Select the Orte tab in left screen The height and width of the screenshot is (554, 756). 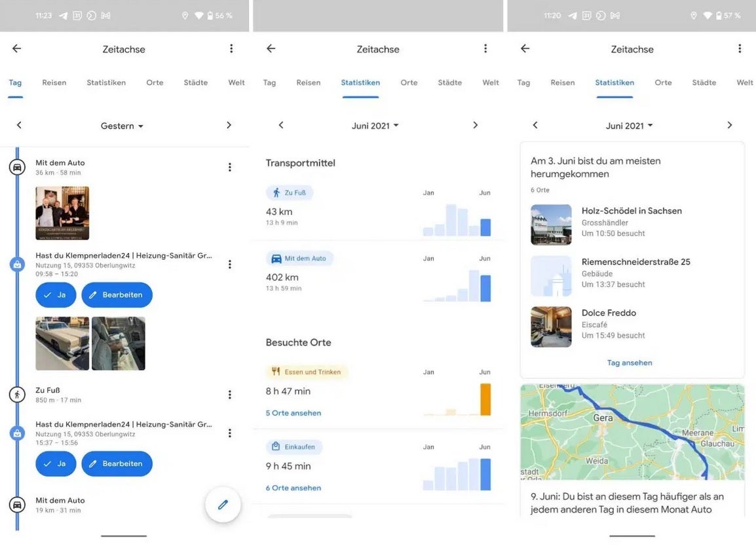[x=155, y=83]
